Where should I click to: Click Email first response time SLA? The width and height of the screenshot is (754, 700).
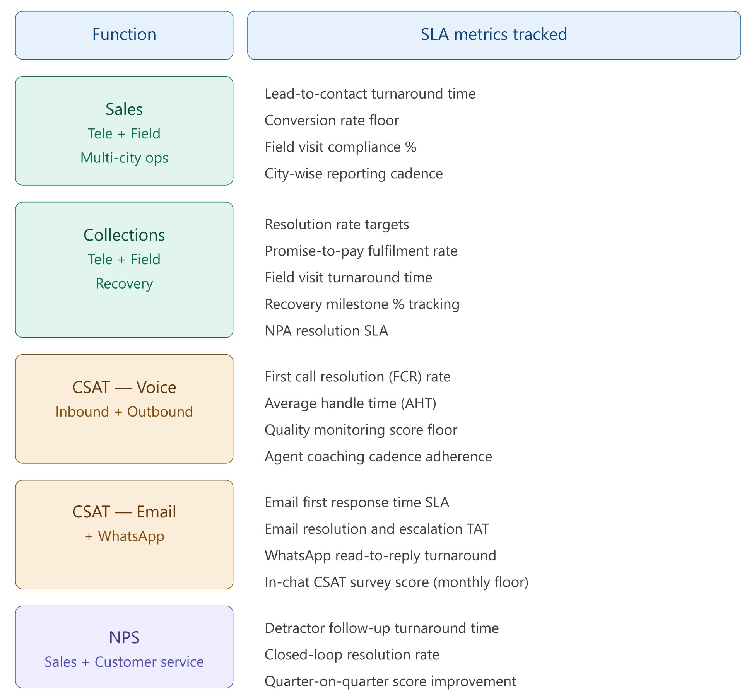coord(357,502)
